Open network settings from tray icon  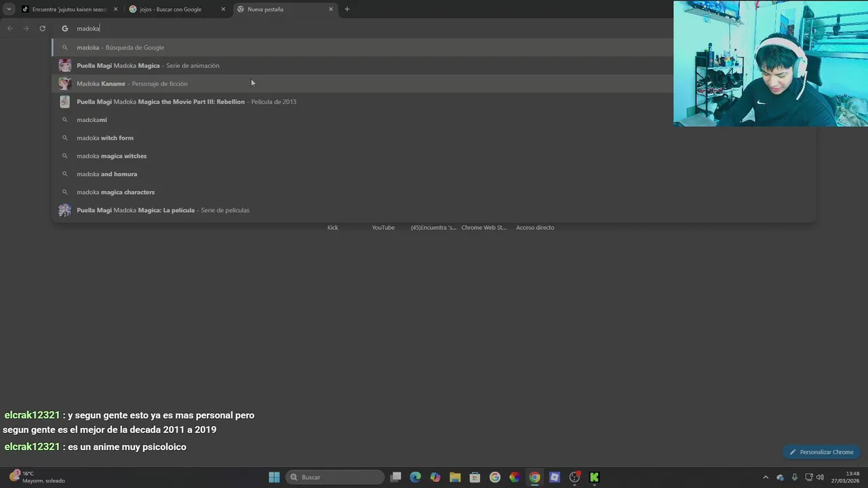[809, 477]
